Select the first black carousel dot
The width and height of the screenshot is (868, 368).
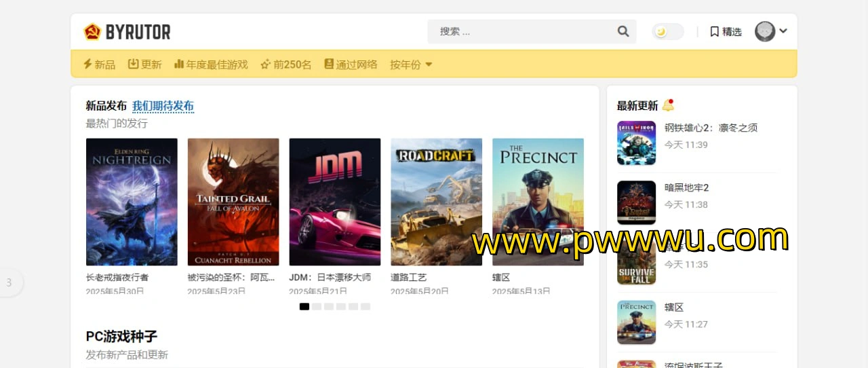304,307
